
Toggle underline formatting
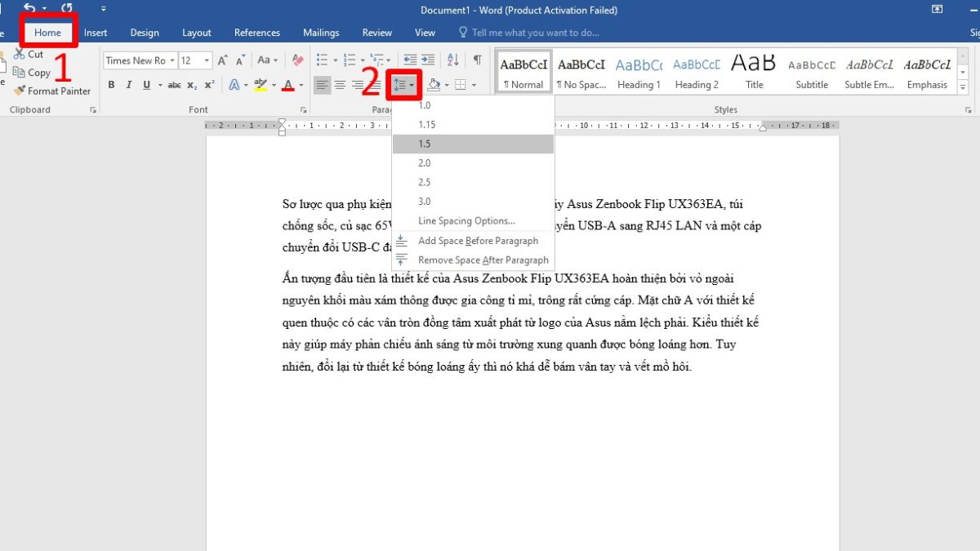(147, 85)
